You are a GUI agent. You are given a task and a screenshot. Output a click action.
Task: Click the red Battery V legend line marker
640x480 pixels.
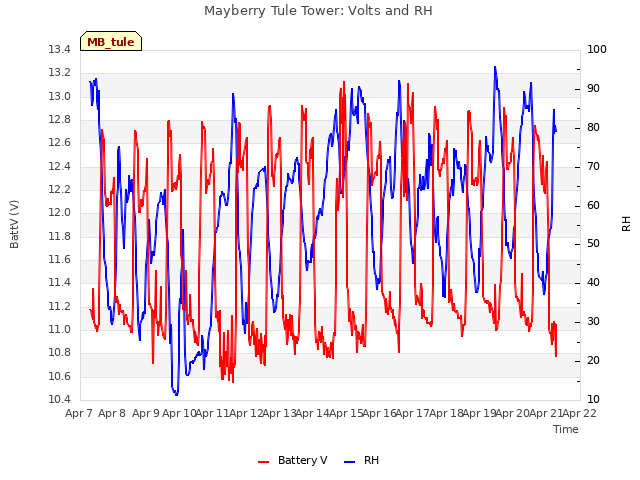click(264, 462)
